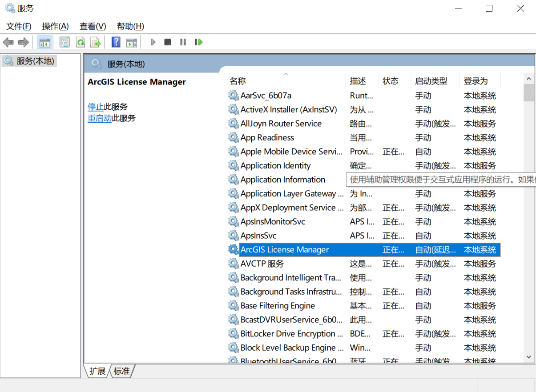Image resolution: width=536 pixels, height=392 pixels.
Task: Click the scrollbar down arrow
Action: pos(529,357)
